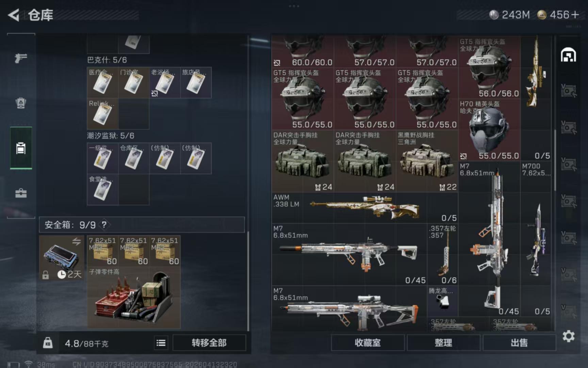Go back using the arrow beside 仓库
Image resolution: width=588 pixels, height=368 pixels.
[14, 15]
